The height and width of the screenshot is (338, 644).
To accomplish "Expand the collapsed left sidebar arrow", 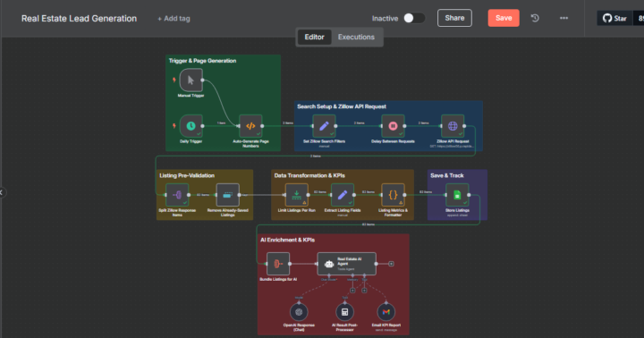I will (2, 192).
